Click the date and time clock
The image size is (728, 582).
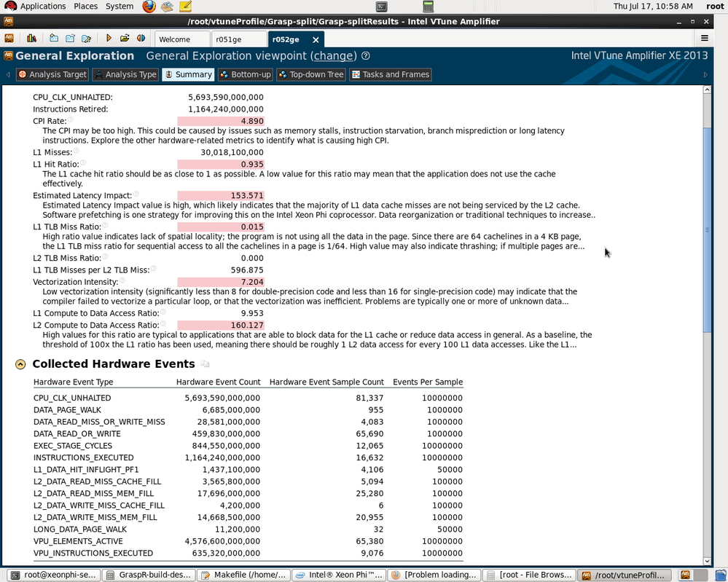[653, 6]
